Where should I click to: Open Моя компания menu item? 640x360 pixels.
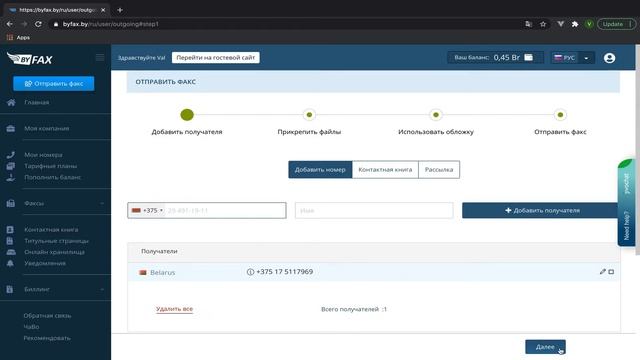coord(47,129)
